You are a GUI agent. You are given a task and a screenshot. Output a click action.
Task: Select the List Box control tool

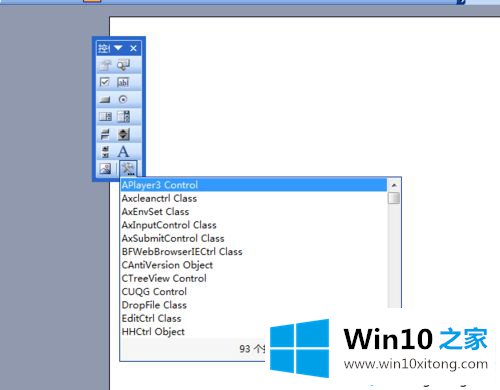105,117
